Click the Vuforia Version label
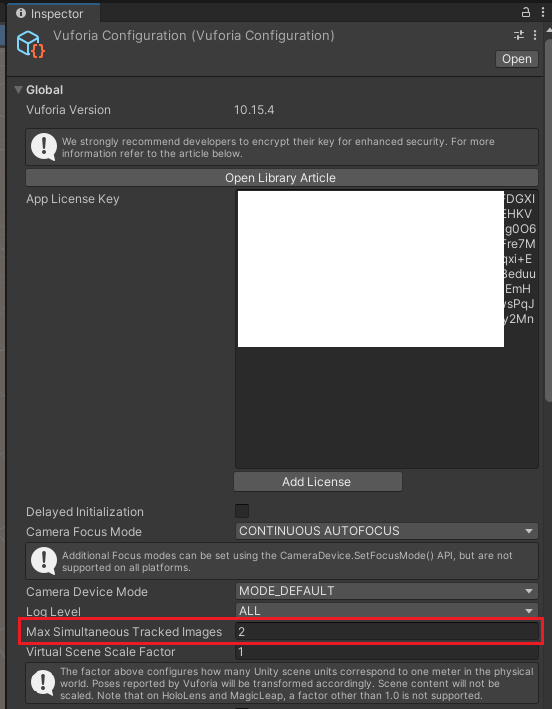The width and height of the screenshot is (552, 709). pyautogui.click(x=68, y=110)
